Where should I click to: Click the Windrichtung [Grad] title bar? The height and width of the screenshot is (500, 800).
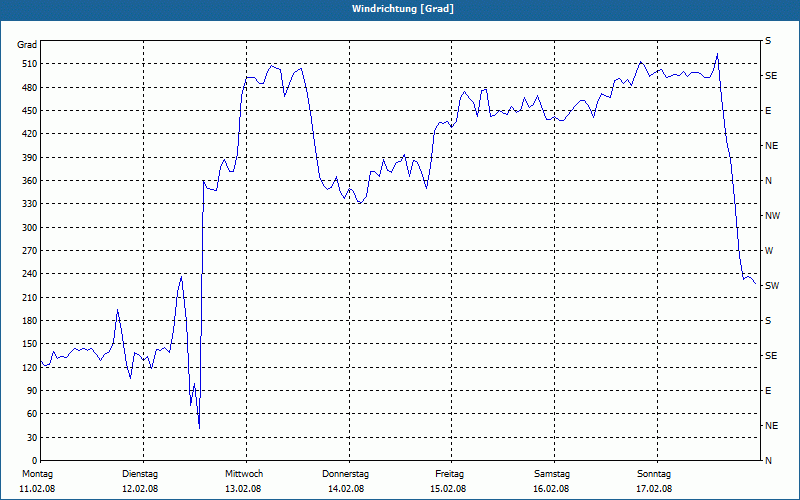pos(400,9)
